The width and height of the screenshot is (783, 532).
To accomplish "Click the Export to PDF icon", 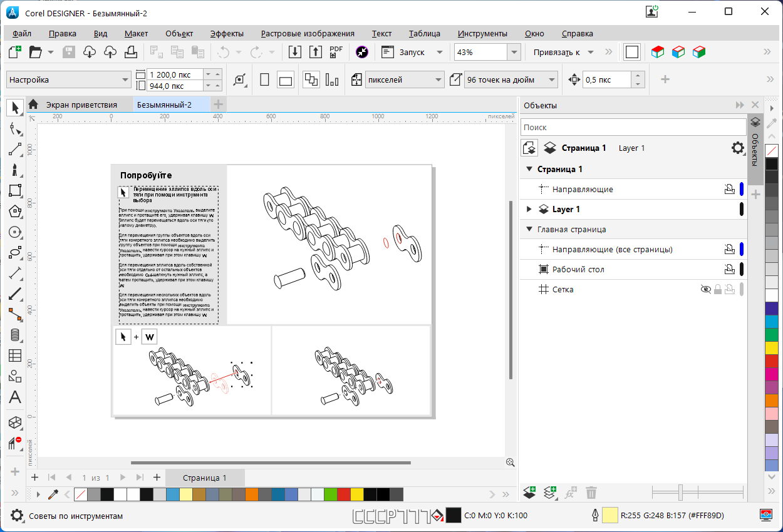I will coord(336,52).
